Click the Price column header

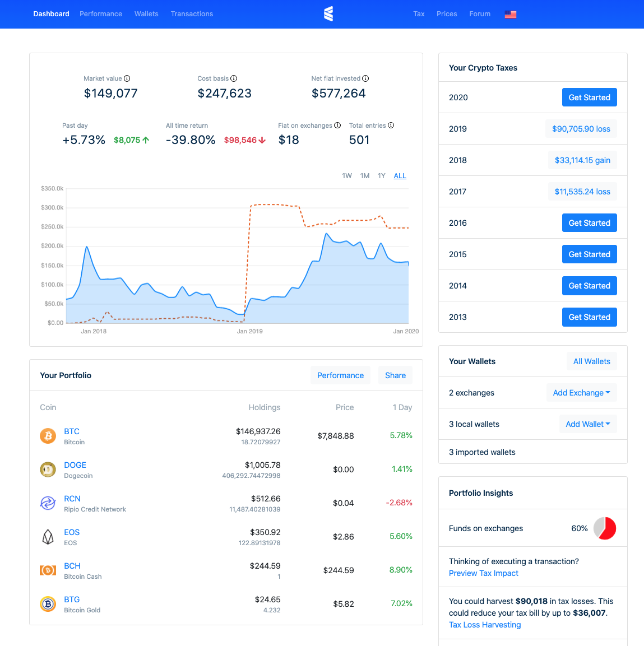click(345, 407)
